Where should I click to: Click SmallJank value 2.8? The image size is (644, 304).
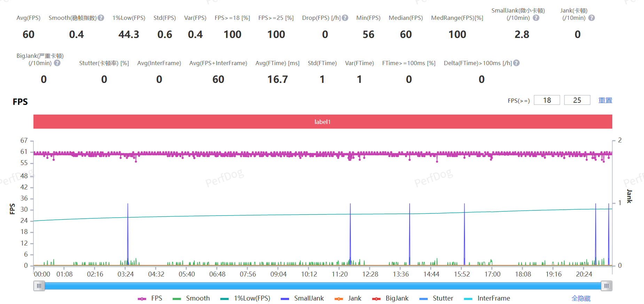[x=522, y=34]
